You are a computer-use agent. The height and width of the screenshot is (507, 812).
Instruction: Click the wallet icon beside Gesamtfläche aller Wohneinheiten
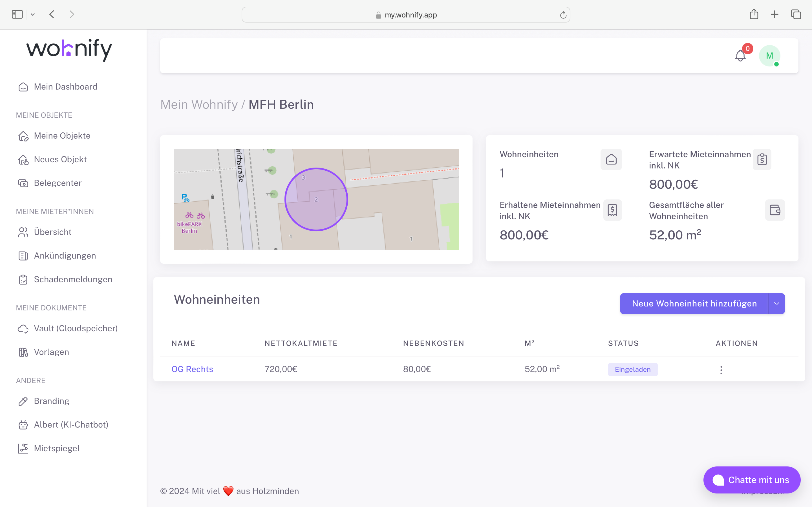[775, 210]
